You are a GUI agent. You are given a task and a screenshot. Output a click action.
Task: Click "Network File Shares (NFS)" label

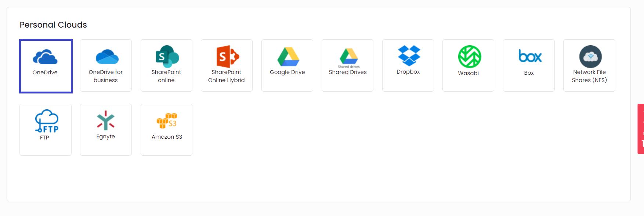[x=589, y=76]
